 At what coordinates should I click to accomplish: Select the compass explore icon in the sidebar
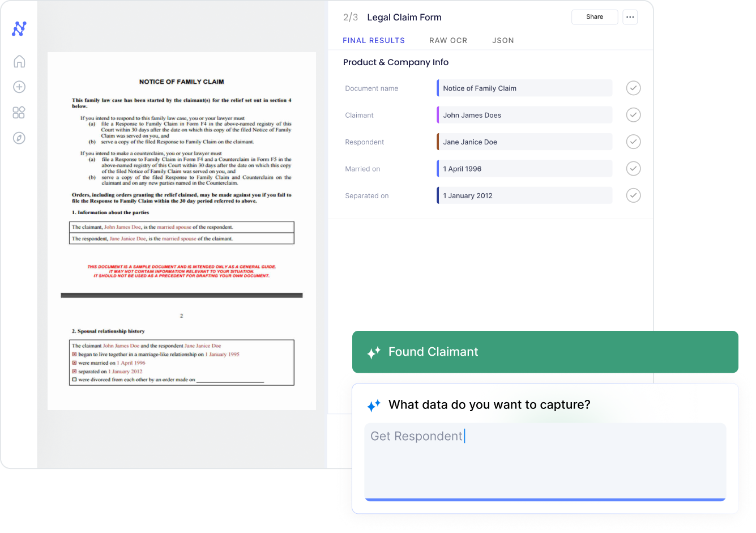(x=19, y=138)
